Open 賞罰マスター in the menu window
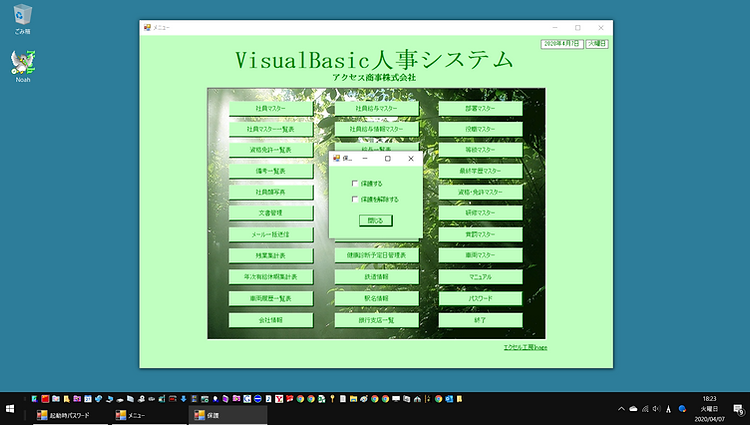Screen dimensions: 750x425 (x=480, y=235)
